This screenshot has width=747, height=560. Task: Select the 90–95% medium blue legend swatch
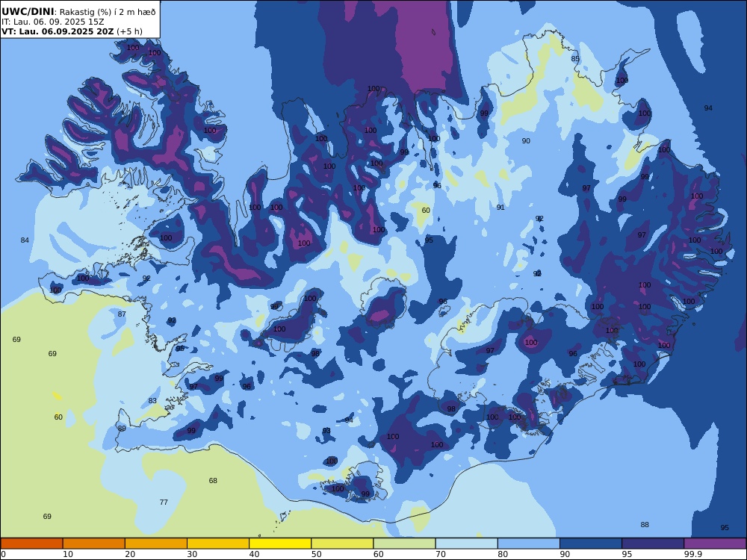[591, 544]
